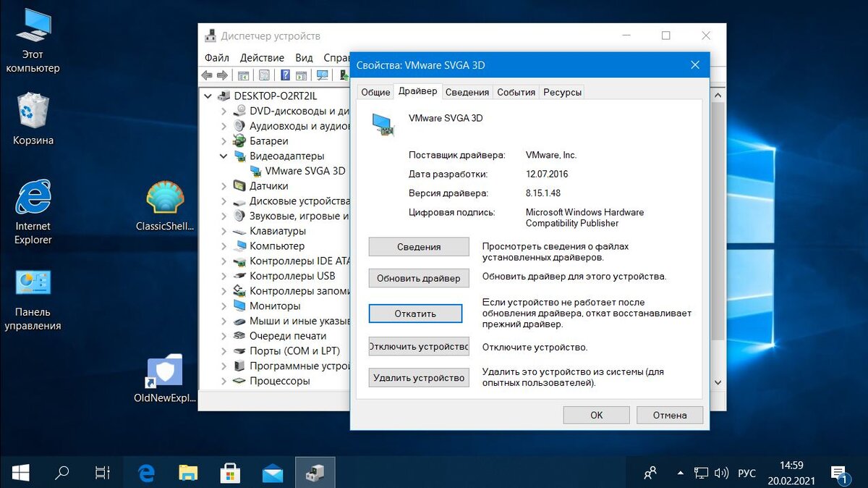Expand the Клавиатуры category arrow
Viewport: 868px width, 488px height.
tap(224, 231)
